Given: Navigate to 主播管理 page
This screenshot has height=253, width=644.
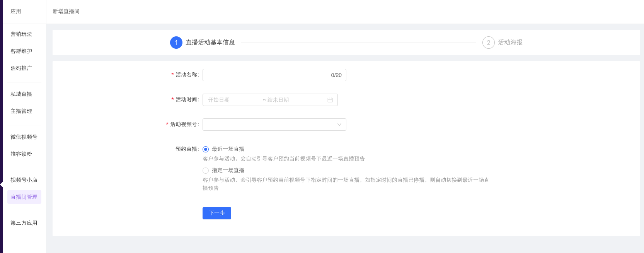Looking at the screenshot, I should coord(21,111).
